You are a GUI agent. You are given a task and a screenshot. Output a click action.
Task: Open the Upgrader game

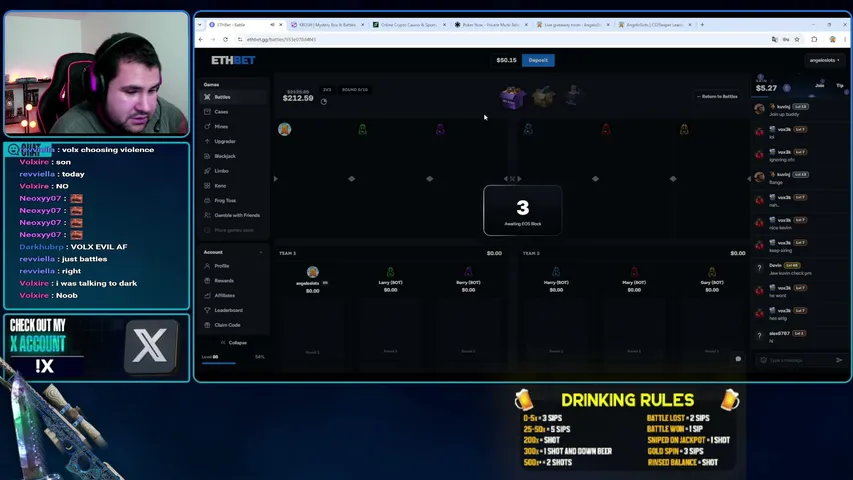coord(233,141)
